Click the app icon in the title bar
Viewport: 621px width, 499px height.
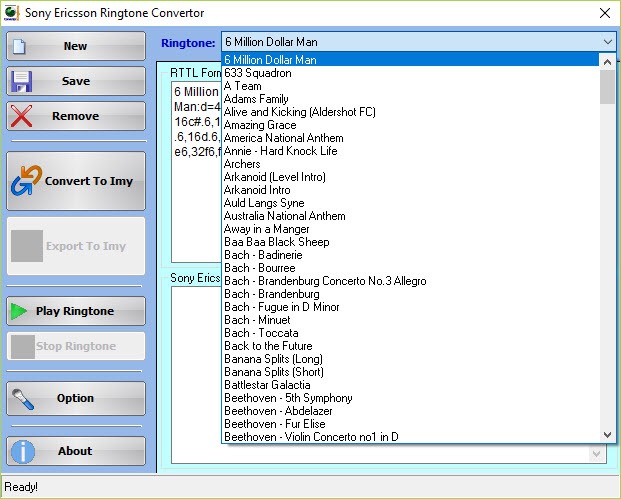tap(11, 13)
